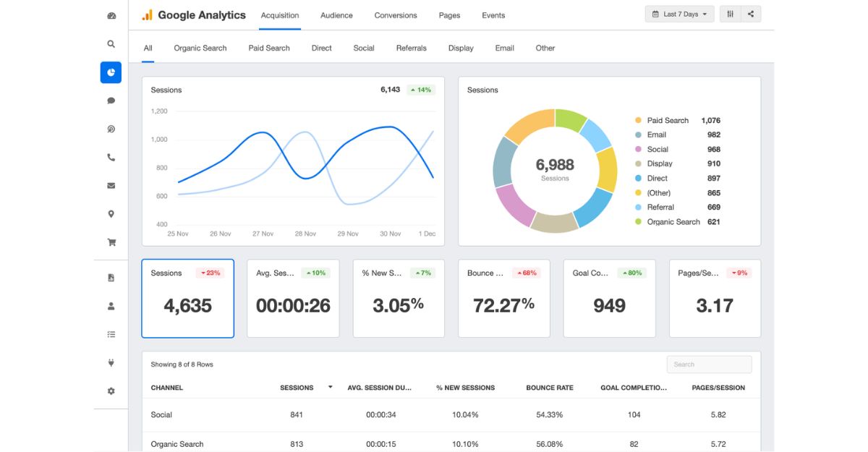This screenshot has width=868, height=452.
Task: Sort by GOAL COMPLETIO... column header
Action: [x=634, y=388]
